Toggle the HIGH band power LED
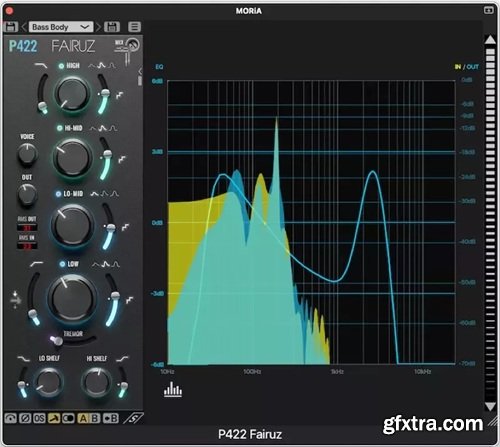The height and width of the screenshot is (447, 500). pos(61,66)
